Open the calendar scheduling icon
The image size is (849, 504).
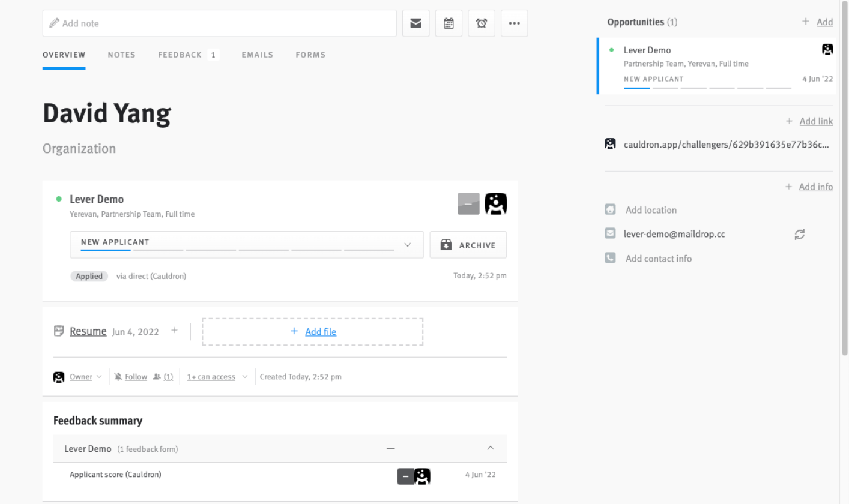pos(449,23)
